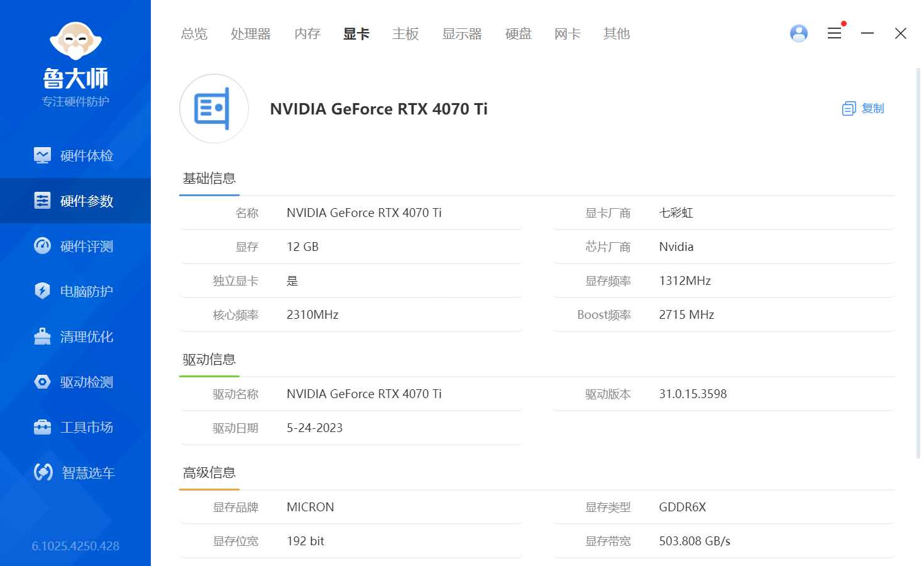Screen dimensions: 924x566
Task: Click the Boost频率 value 2715 MHz
Action: click(687, 314)
